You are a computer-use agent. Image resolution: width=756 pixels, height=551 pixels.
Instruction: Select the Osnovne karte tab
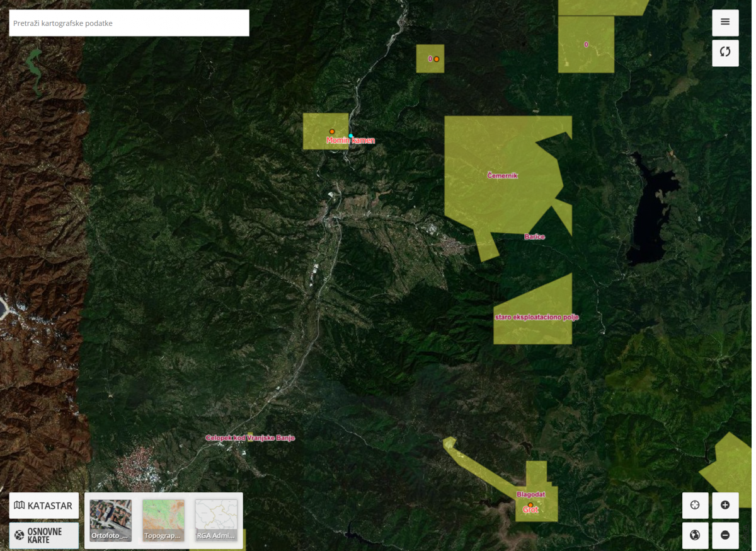[43, 535]
